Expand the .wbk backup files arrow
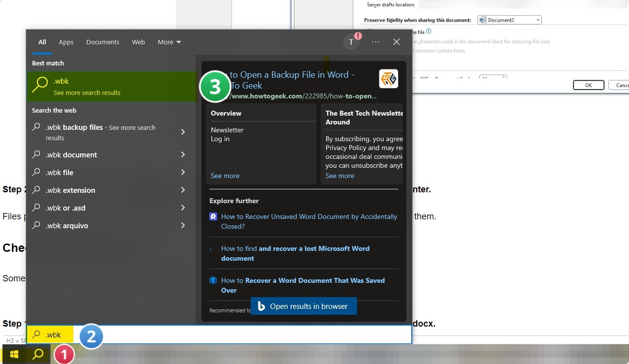The image size is (629, 364). click(x=183, y=132)
